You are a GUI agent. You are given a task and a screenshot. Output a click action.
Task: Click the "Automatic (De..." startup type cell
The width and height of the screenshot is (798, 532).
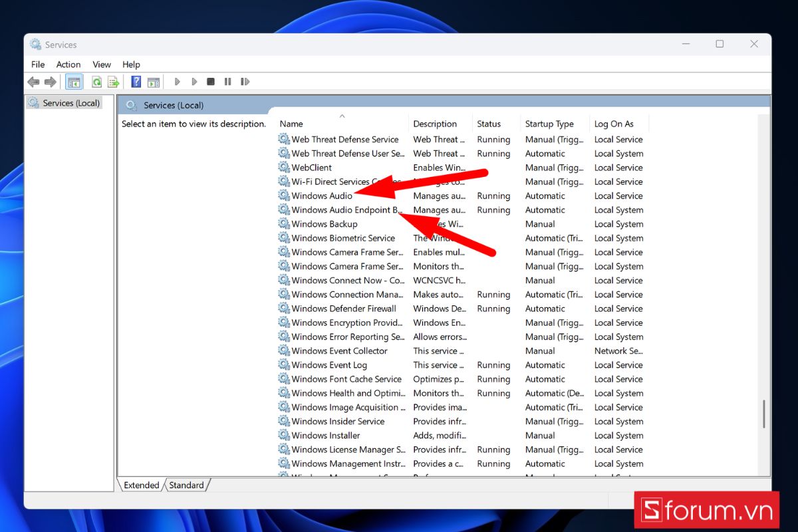click(x=555, y=393)
